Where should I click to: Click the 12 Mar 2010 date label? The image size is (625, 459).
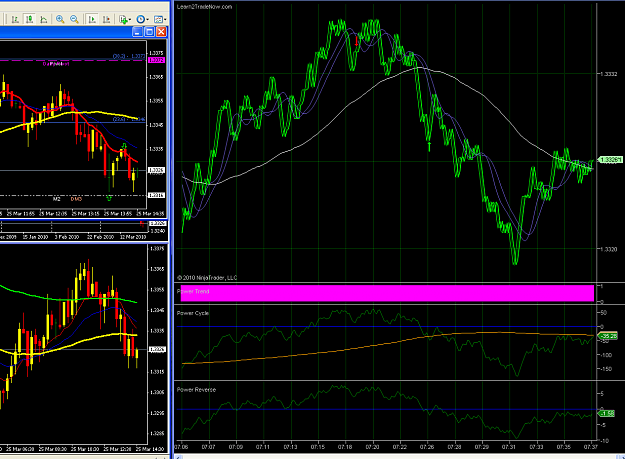point(133,237)
